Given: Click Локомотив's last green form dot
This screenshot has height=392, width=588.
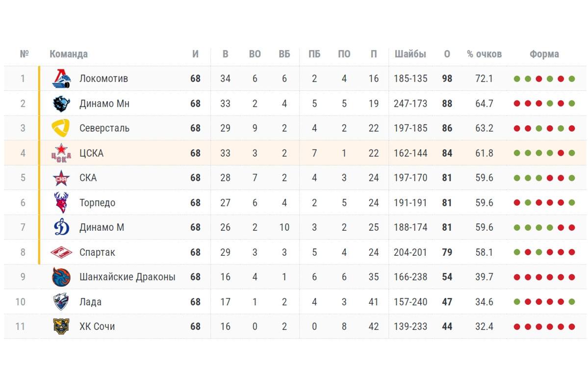Looking at the screenshot, I should 571,79.
